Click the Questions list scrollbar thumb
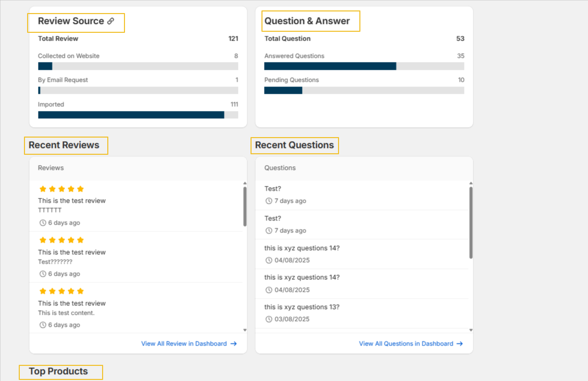The width and height of the screenshot is (588, 381). pyautogui.click(x=471, y=223)
